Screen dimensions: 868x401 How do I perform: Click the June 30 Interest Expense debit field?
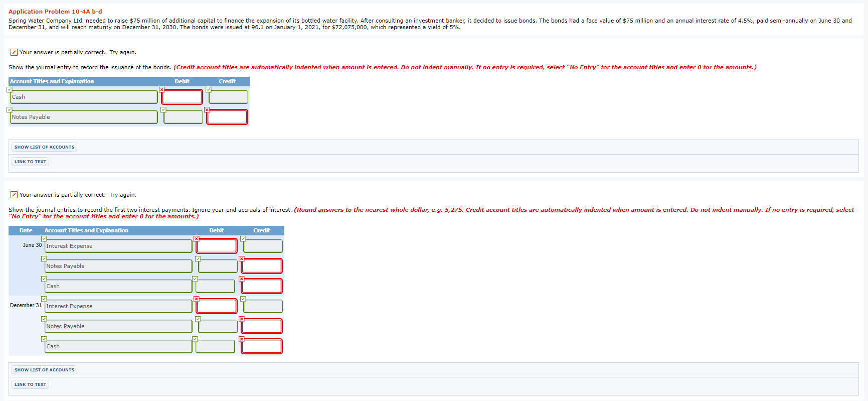tap(217, 246)
